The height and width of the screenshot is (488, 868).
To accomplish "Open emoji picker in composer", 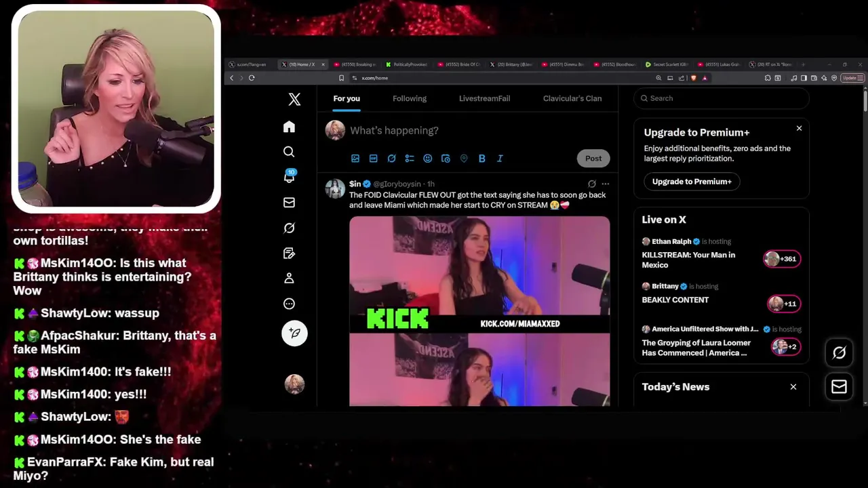I will [427, 158].
